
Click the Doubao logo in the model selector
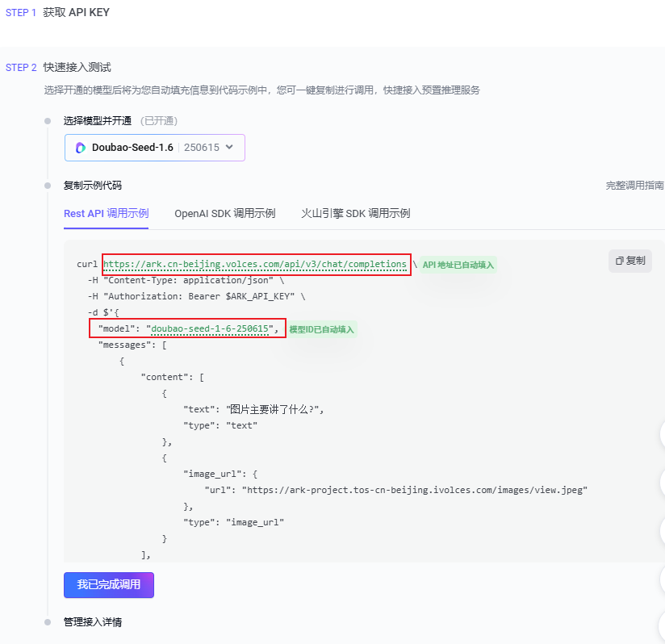[x=80, y=148]
